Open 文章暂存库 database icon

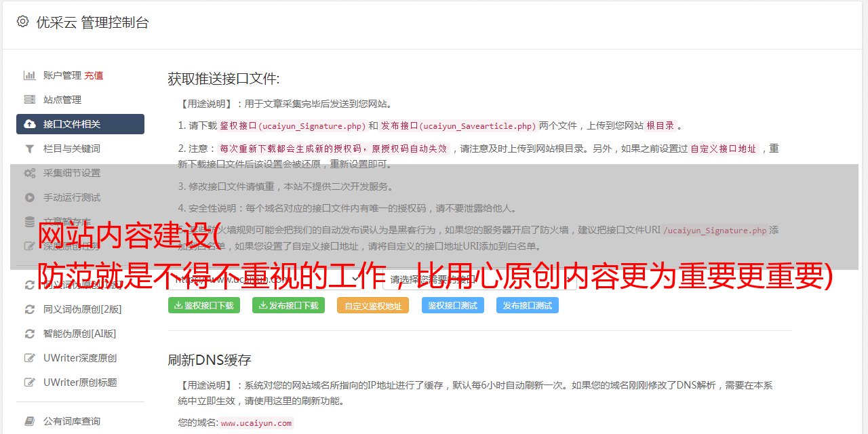(30, 222)
